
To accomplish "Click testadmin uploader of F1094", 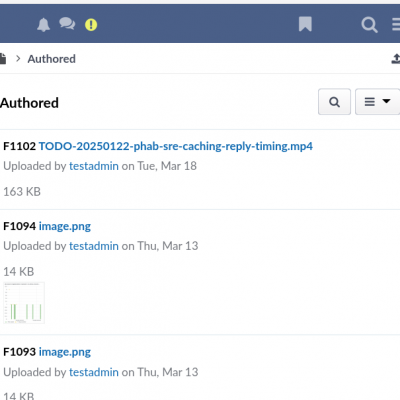I will point(94,246).
